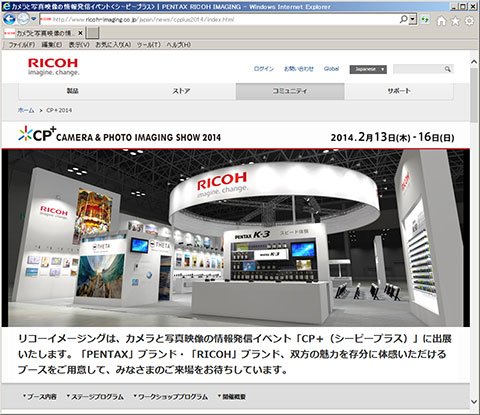Select the コミュニティ navigation tab
Image resolution: width=480 pixels, height=415 pixels.
point(290,91)
